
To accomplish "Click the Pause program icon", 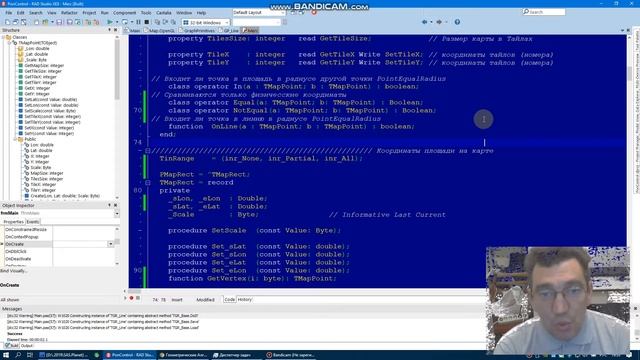I will (x=138, y=22).
